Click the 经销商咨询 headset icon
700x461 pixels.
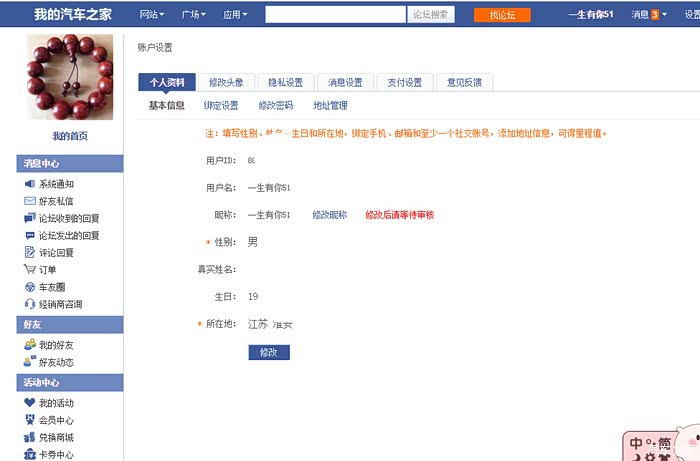[30, 304]
